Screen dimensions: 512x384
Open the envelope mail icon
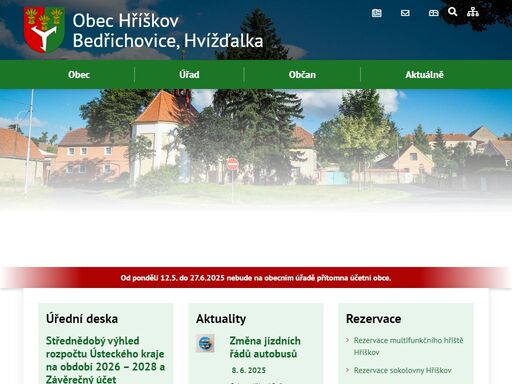coord(405,13)
